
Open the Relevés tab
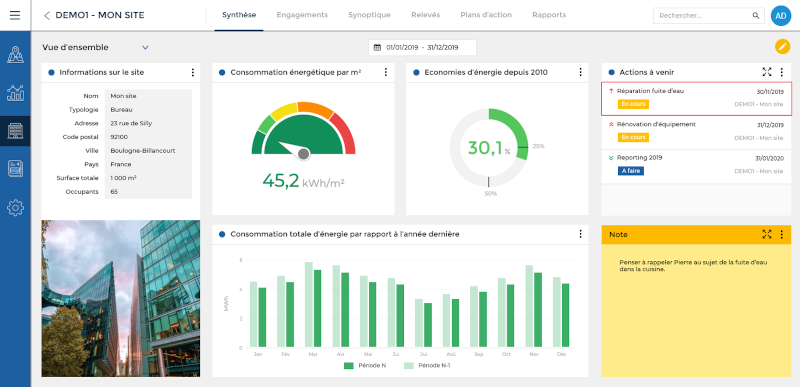click(426, 15)
